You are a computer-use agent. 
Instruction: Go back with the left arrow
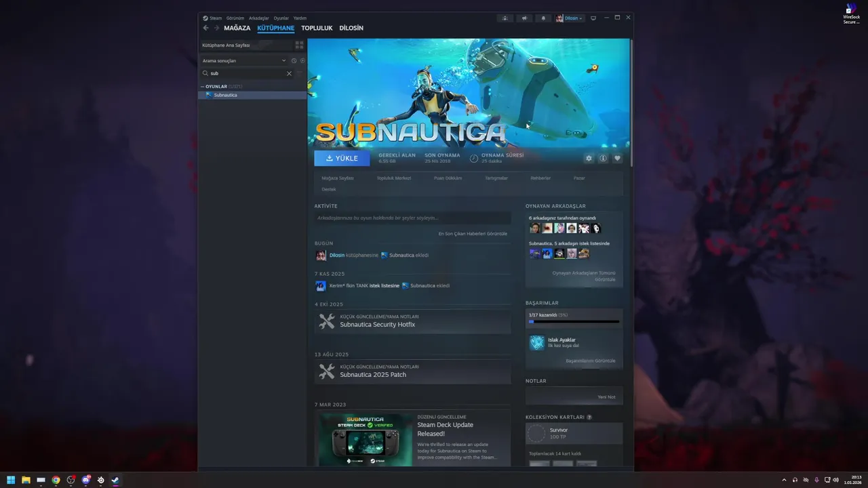pos(205,28)
